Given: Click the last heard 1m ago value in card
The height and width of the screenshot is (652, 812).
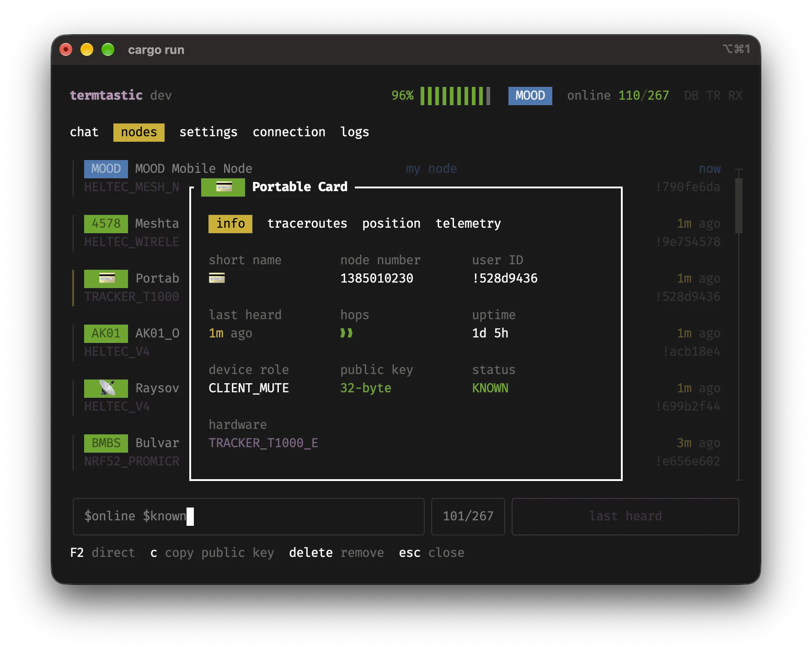Looking at the screenshot, I should pyautogui.click(x=230, y=333).
